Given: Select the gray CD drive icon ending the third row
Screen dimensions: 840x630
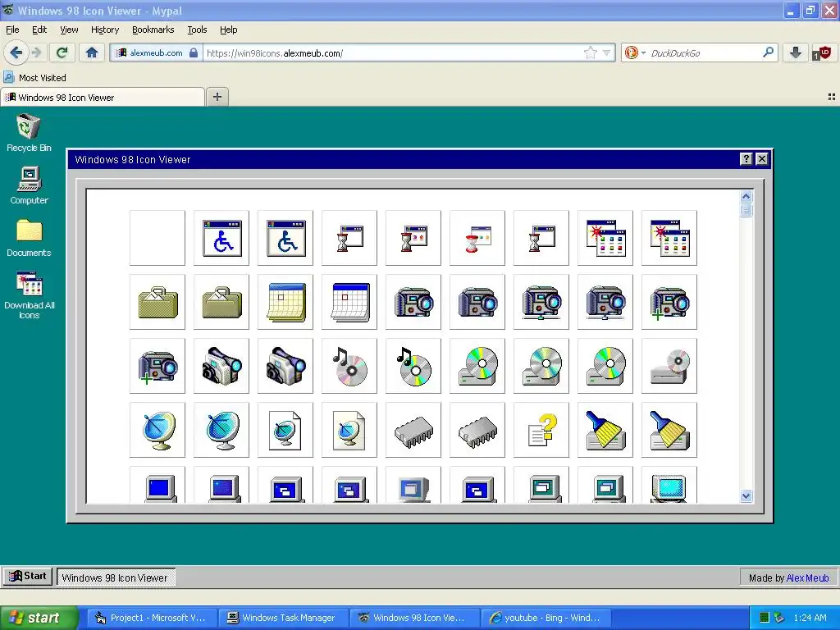Looking at the screenshot, I should [669, 366].
